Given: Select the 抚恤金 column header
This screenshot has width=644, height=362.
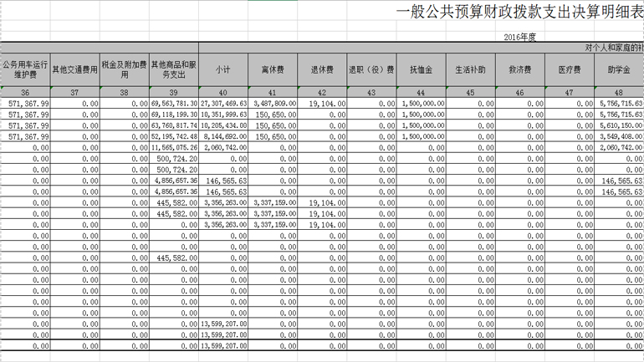Looking at the screenshot, I should [x=422, y=69].
